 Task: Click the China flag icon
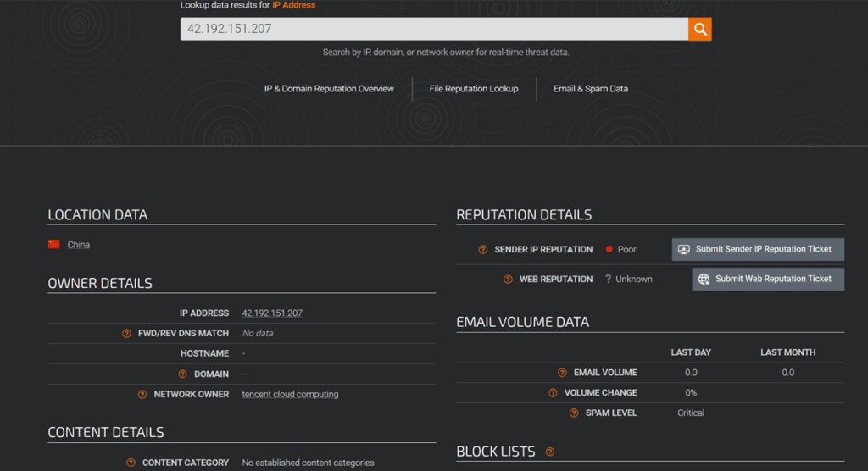(54, 245)
